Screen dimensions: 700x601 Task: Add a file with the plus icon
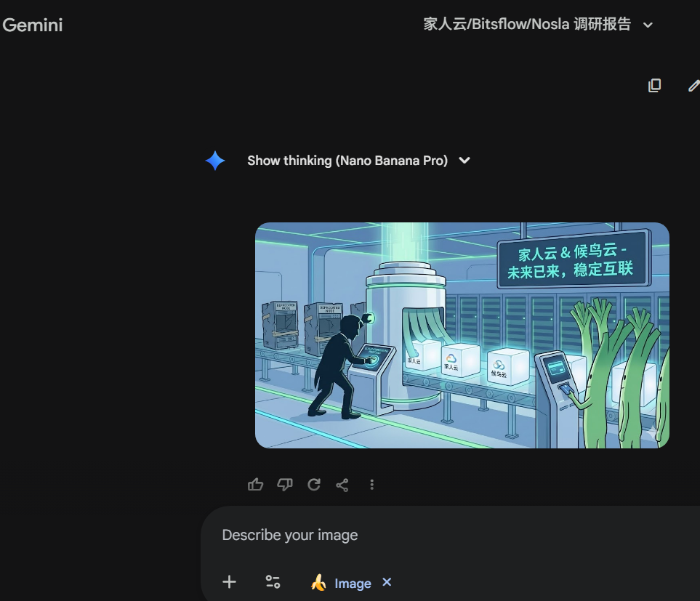tap(229, 582)
